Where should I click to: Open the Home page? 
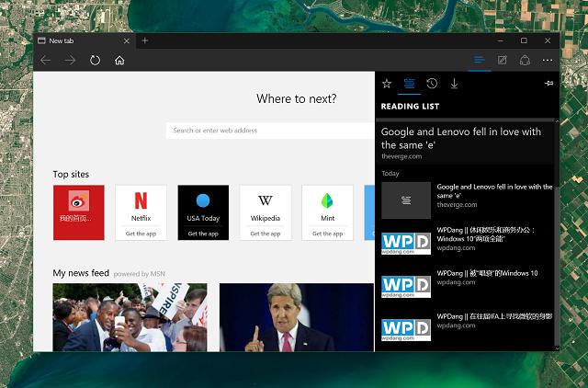pos(119,60)
